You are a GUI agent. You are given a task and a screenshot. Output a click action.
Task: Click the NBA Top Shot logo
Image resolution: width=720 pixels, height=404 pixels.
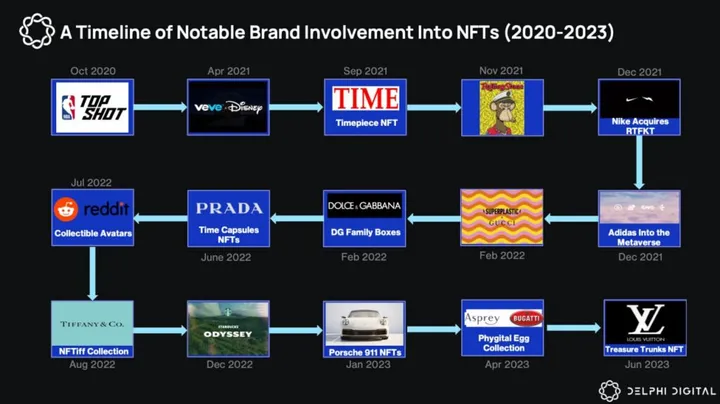[93, 107]
